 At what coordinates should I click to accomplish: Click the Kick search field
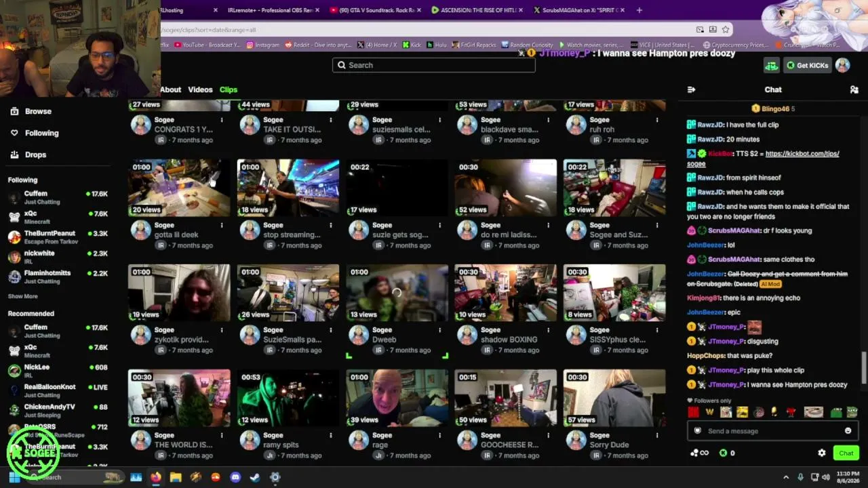tap(434, 65)
